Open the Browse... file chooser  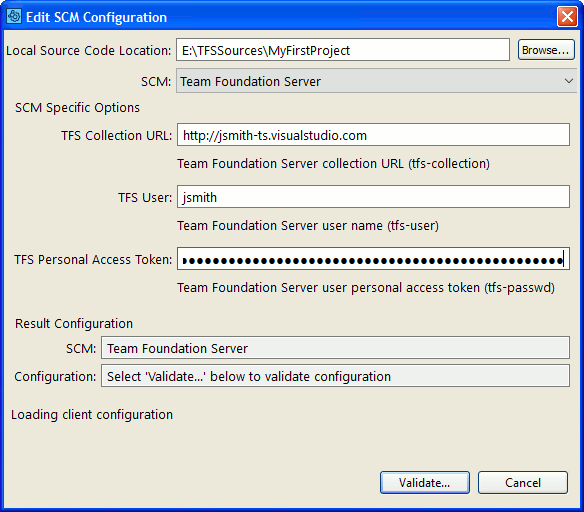tap(546, 50)
